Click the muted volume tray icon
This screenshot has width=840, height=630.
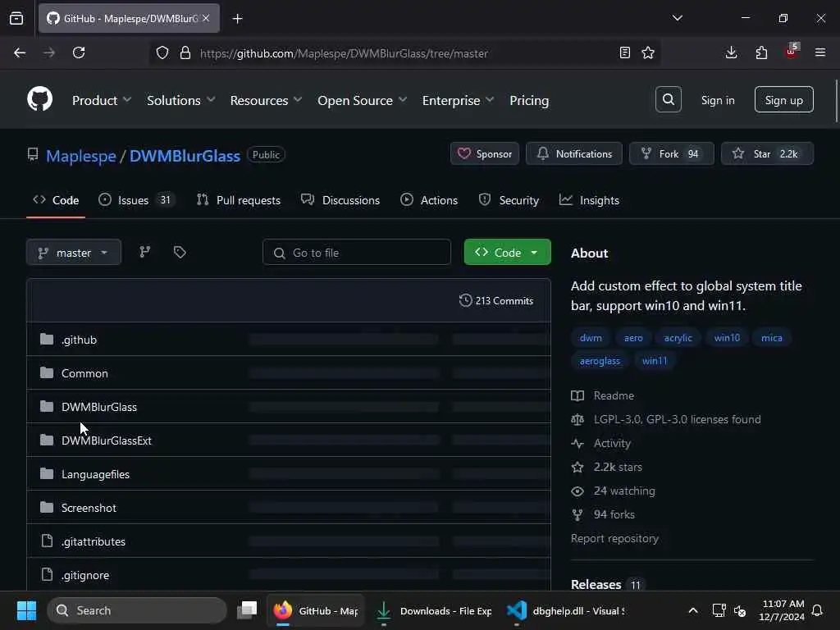click(741, 610)
